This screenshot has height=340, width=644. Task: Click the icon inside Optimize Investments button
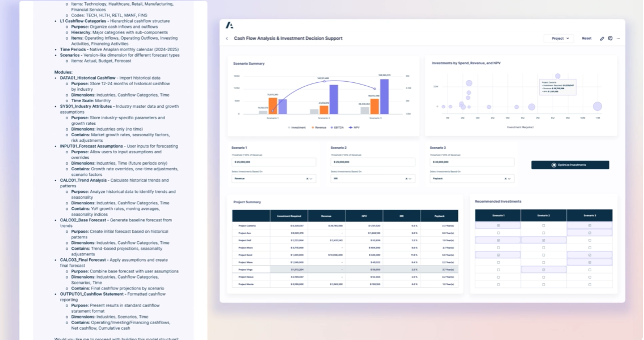[x=554, y=165]
